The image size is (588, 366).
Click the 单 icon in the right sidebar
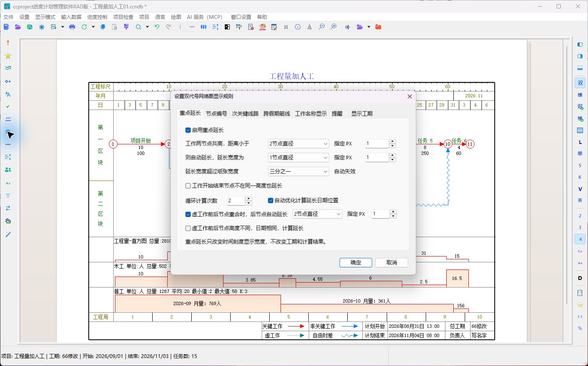point(580,154)
